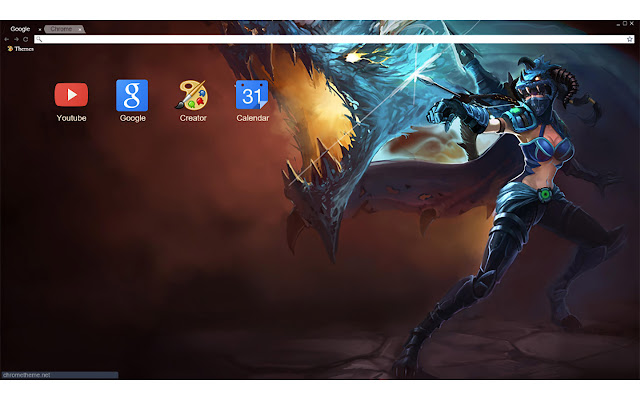Bookmark page with the star icon

629,39
